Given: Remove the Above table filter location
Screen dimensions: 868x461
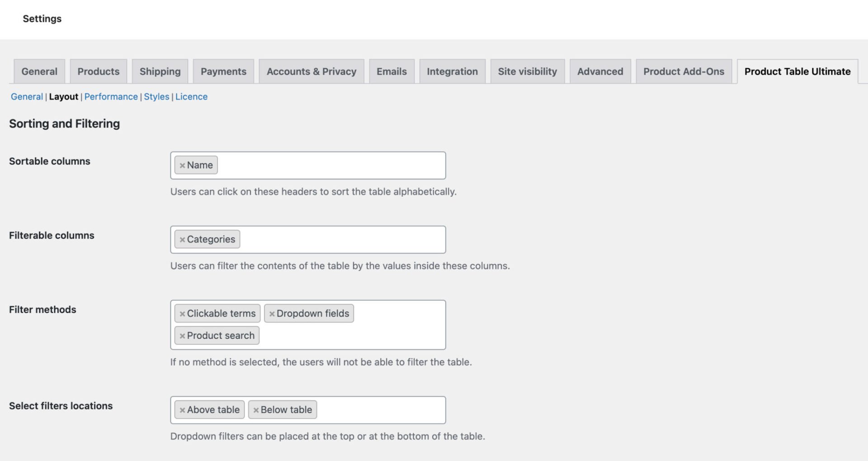Looking at the screenshot, I should (x=182, y=410).
